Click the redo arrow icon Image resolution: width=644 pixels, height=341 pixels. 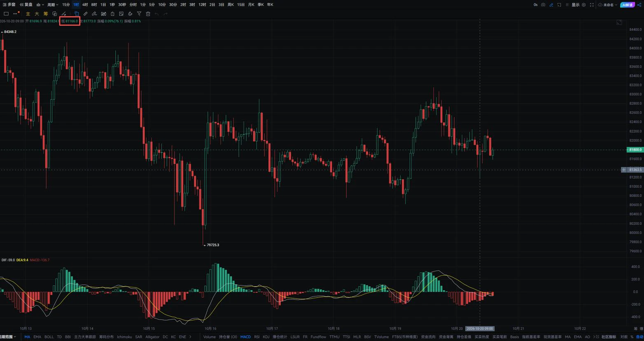click(x=166, y=14)
